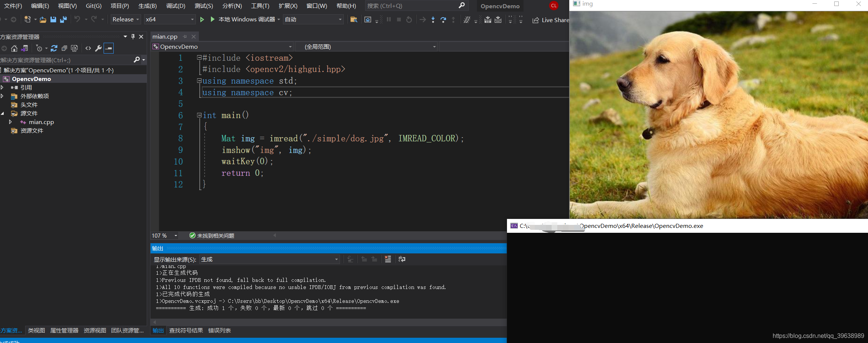Screen dimensions: 868x343
Task: Click the CL account avatar
Action: 554,6
